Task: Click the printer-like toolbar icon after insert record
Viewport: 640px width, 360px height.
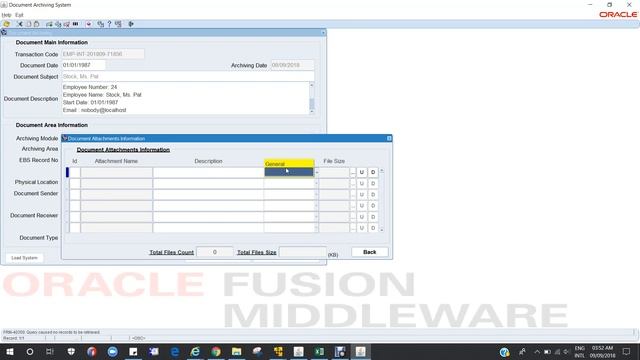Action: [x=58, y=24]
